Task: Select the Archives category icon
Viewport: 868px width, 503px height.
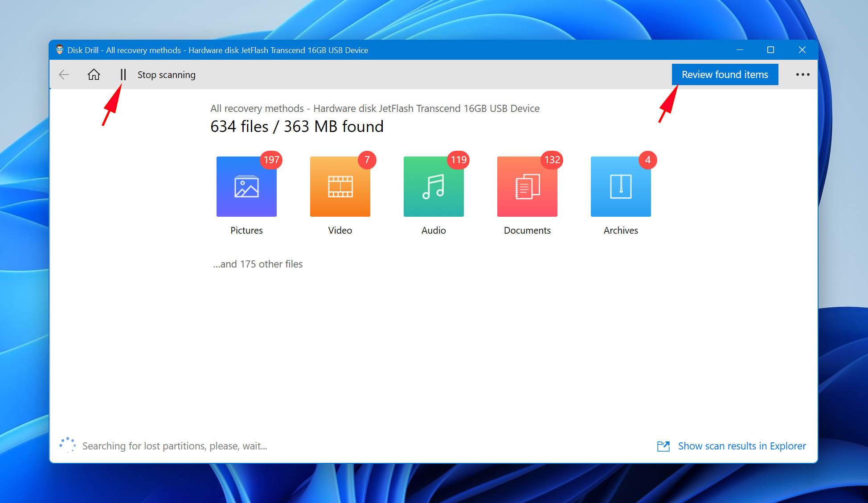Action: pos(620,186)
